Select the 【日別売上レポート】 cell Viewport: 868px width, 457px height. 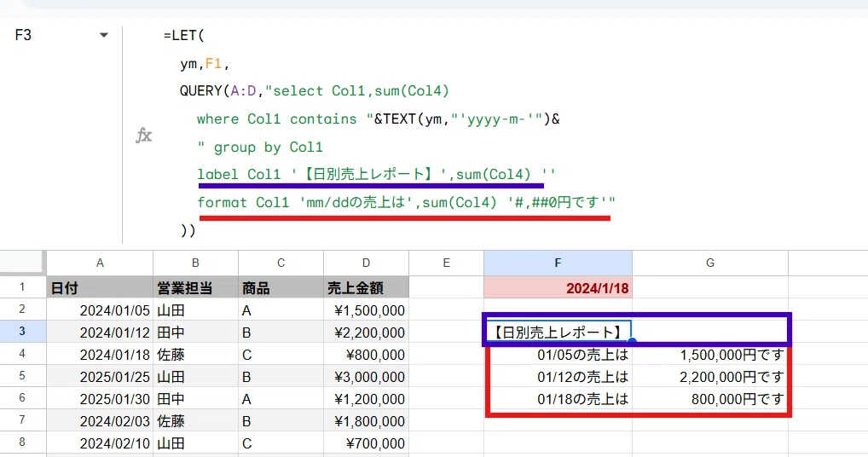point(558,332)
